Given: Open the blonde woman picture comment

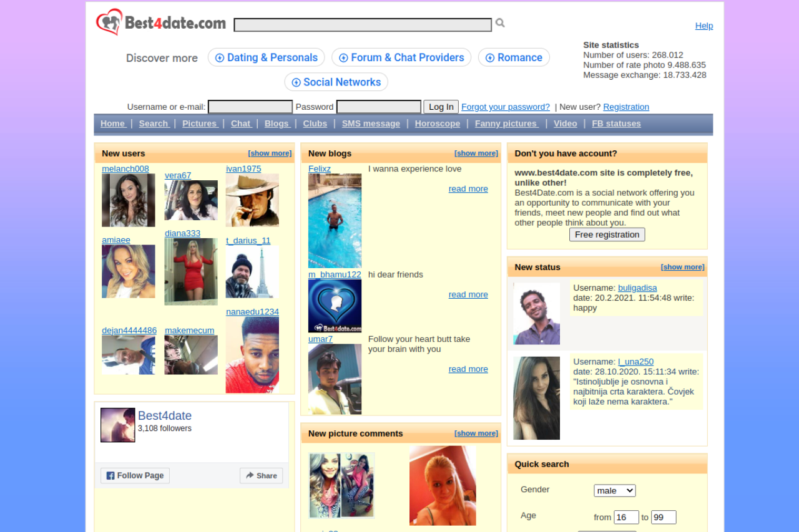Looking at the screenshot, I should [x=443, y=486].
